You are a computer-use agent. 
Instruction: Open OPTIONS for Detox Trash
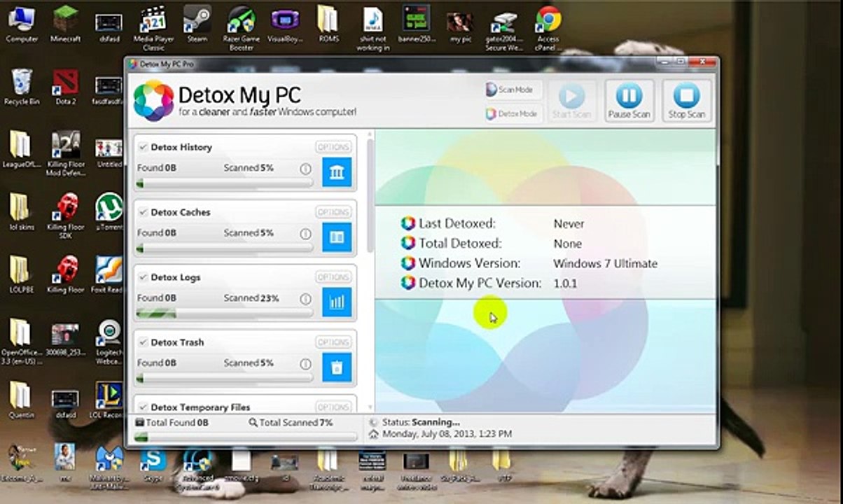pos(333,342)
